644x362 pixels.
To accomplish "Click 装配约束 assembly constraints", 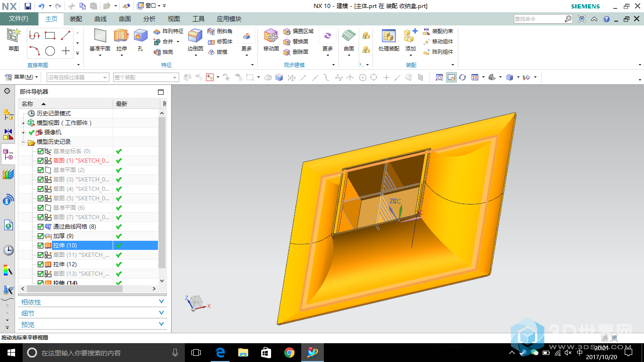I will tap(438, 31).
